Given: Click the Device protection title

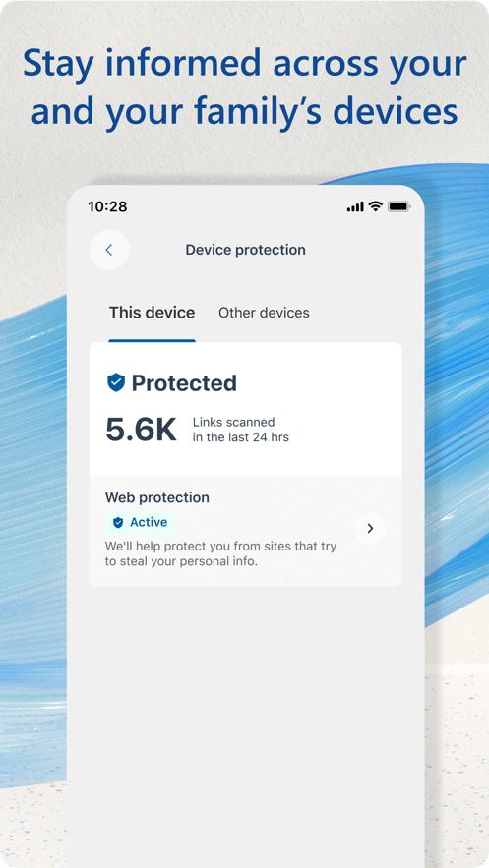Looking at the screenshot, I should 245,250.
